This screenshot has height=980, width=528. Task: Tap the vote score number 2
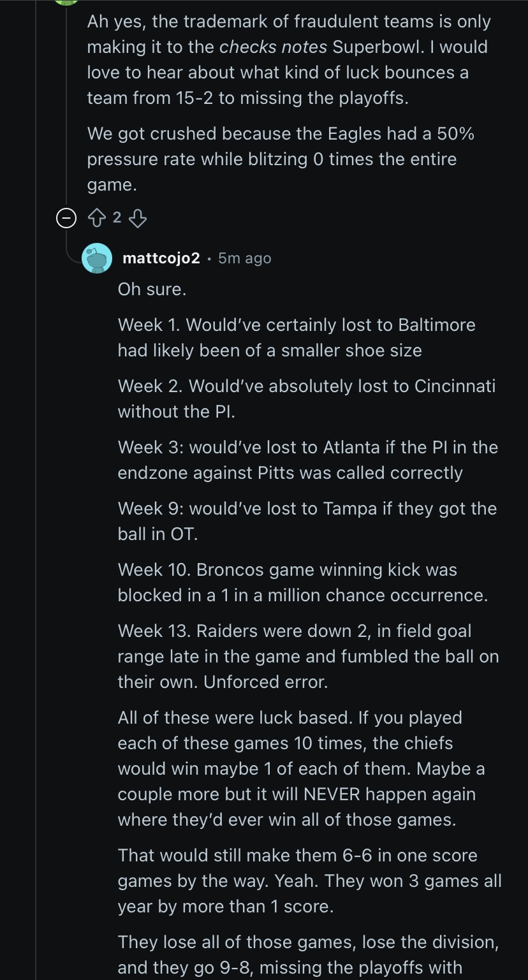pos(117,218)
